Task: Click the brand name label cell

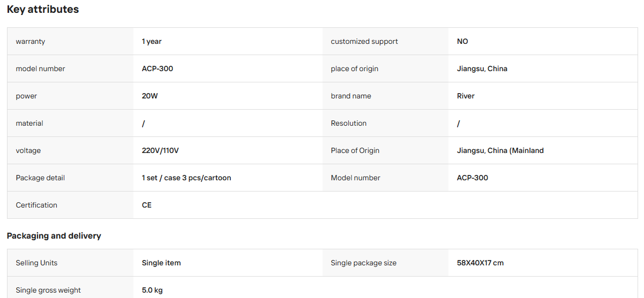Action: click(x=385, y=96)
